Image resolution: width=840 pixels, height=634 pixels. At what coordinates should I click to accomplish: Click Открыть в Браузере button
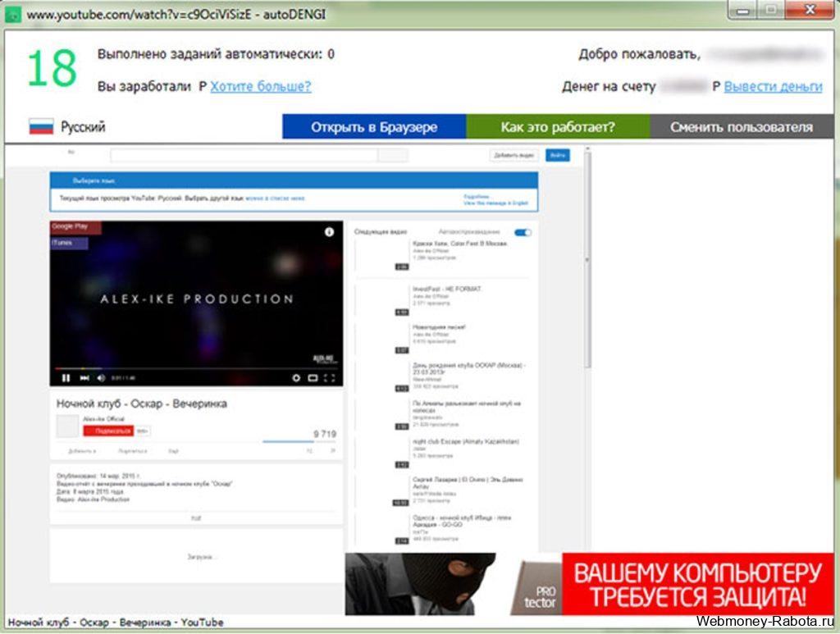[x=374, y=127]
